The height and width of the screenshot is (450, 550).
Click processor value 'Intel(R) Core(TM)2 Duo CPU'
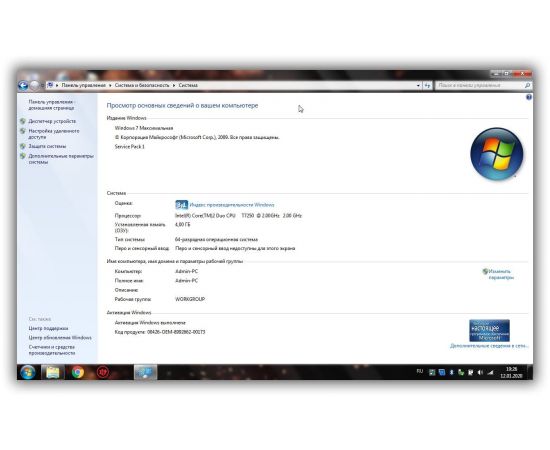point(205,216)
